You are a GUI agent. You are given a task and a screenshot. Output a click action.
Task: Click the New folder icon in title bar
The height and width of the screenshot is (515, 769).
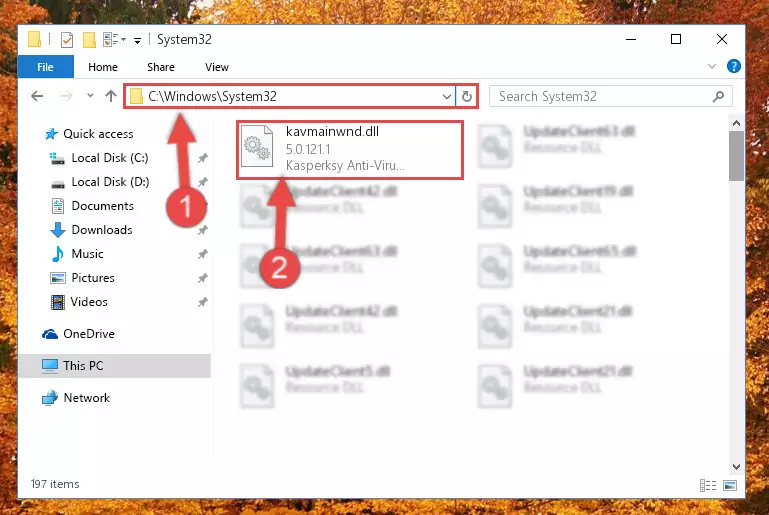(89, 40)
